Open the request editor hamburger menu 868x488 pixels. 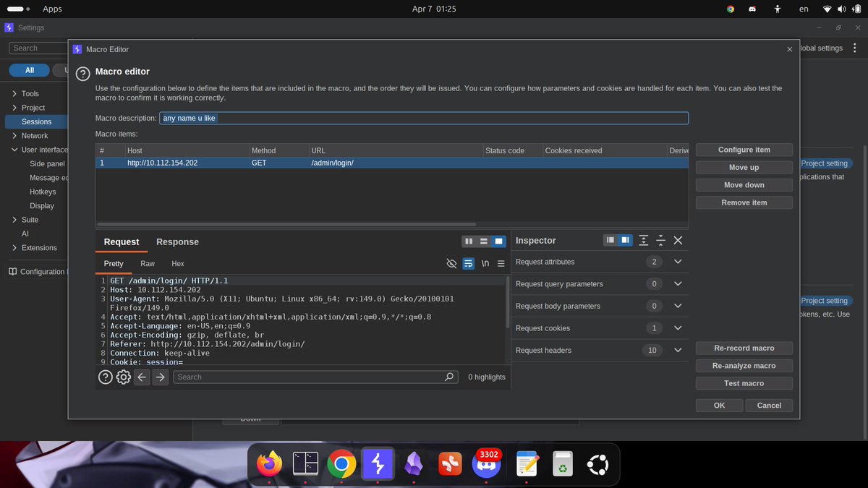tap(501, 264)
